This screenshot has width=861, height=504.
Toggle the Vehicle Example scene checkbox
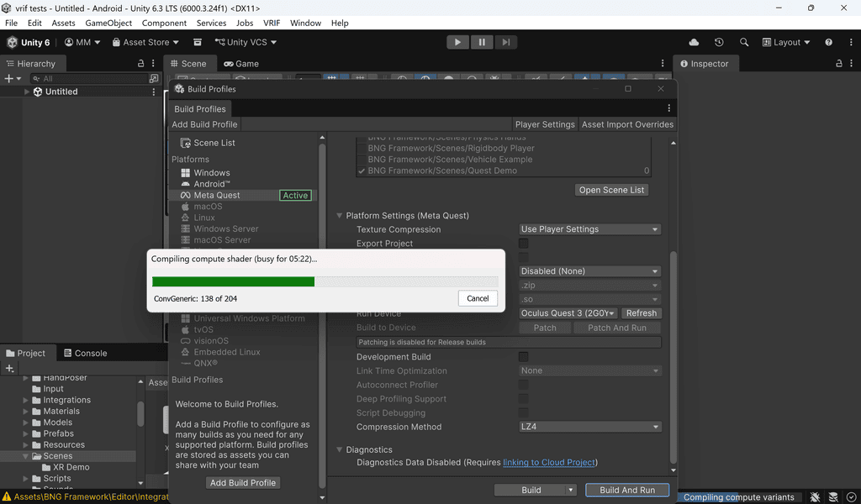pyautogui.click(x=362, y=160)
